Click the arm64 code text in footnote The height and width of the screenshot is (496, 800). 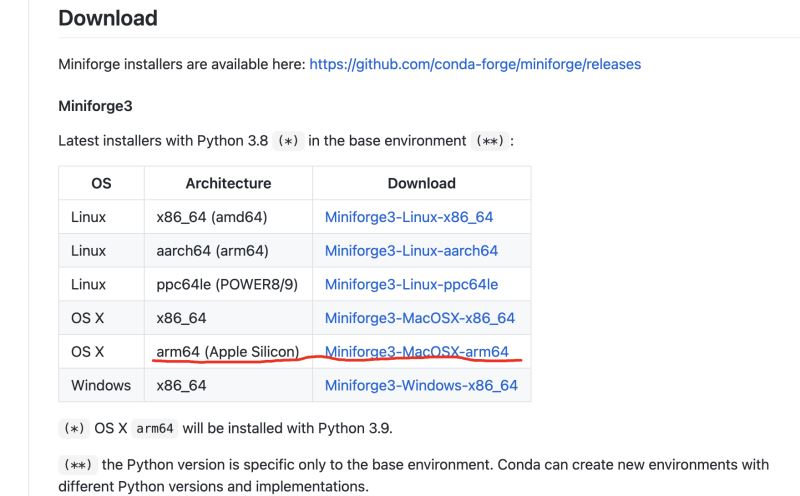pos(155,429)
